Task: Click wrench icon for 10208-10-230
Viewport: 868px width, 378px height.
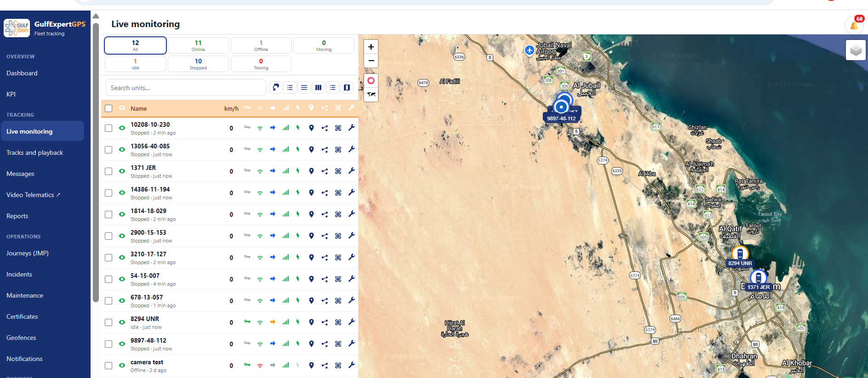Action: [x=351, y=128]
